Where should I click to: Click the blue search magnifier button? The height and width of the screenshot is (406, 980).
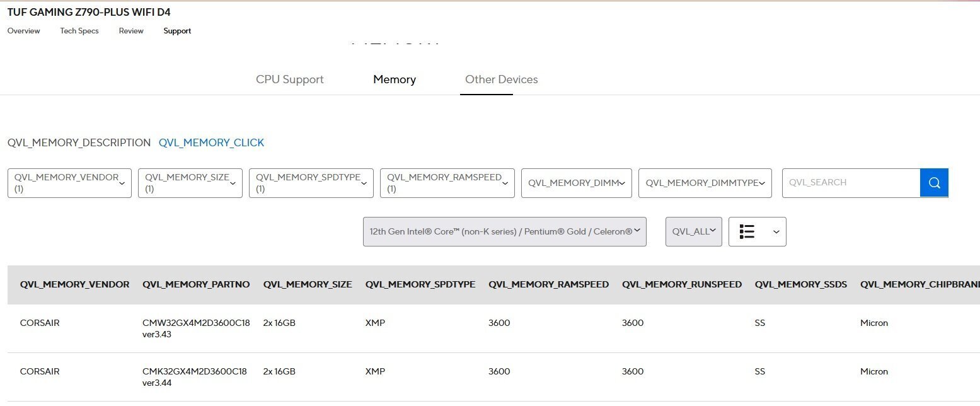(934, 183)
